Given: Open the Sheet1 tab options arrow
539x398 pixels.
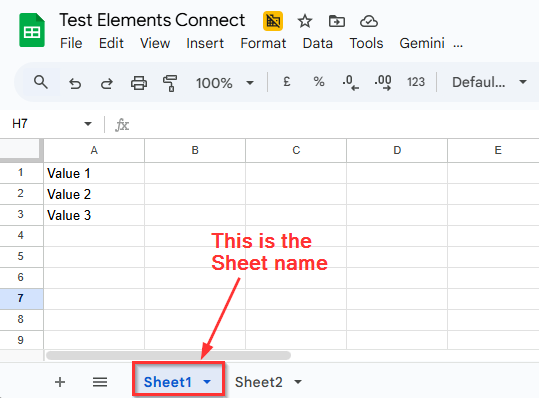Looking at the screenshot, I should click(207, 382).
